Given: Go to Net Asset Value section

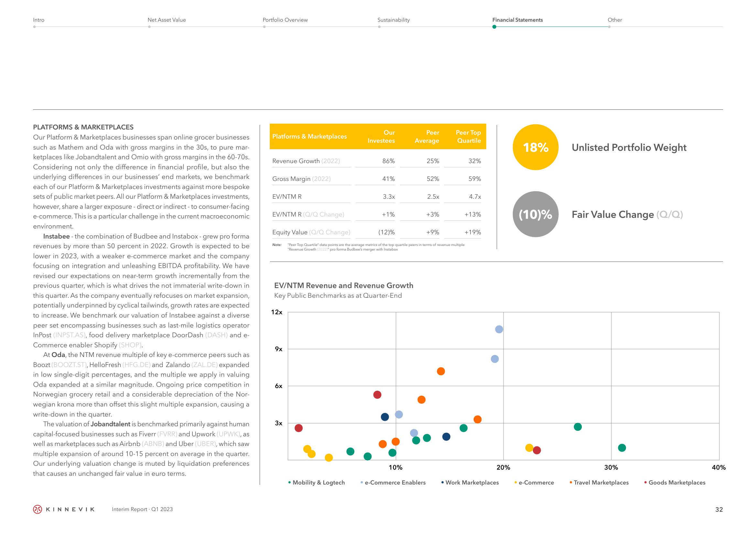Looking at the screenshot, I should coord(167,20).
